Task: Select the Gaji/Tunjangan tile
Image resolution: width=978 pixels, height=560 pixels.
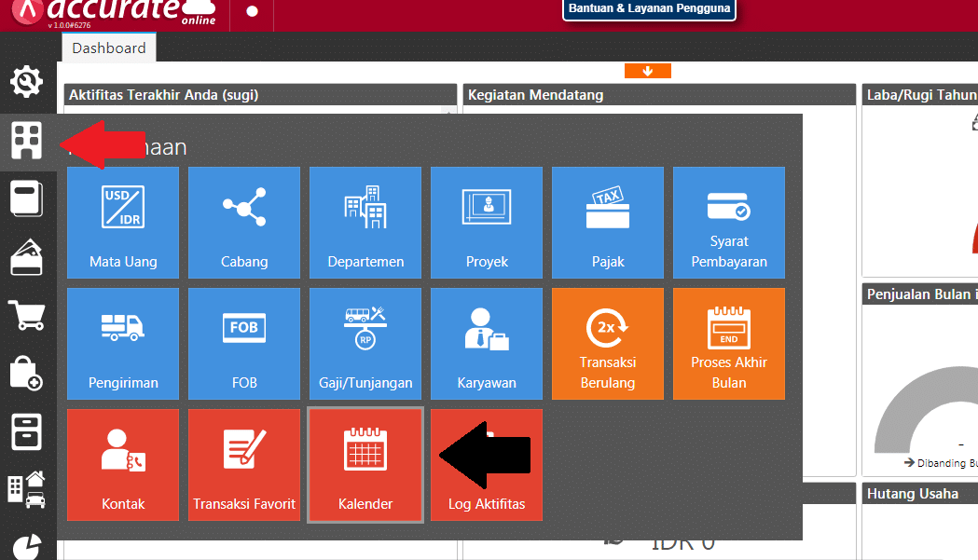Action: click(x=365, y=344)
